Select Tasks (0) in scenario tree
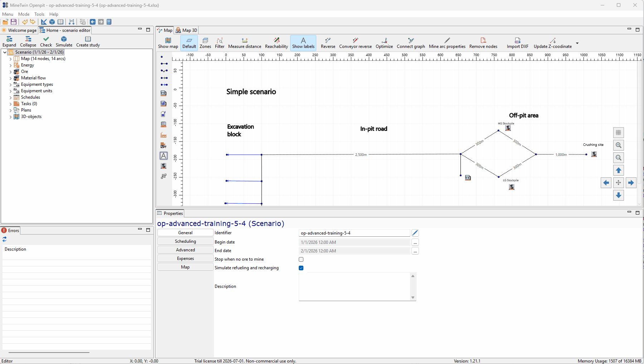644x364 pixels. (x=29, y=104)
